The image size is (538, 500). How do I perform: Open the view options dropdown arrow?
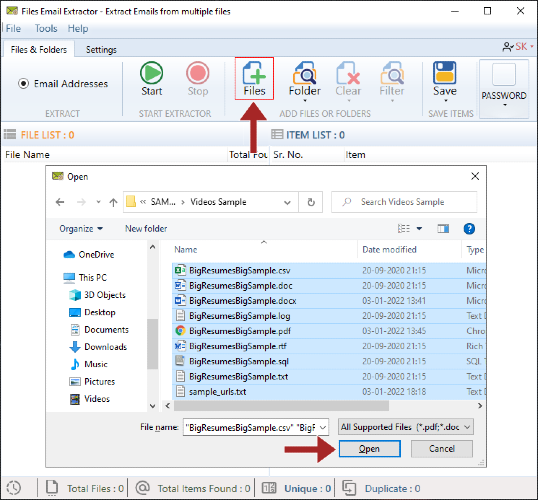419,229
